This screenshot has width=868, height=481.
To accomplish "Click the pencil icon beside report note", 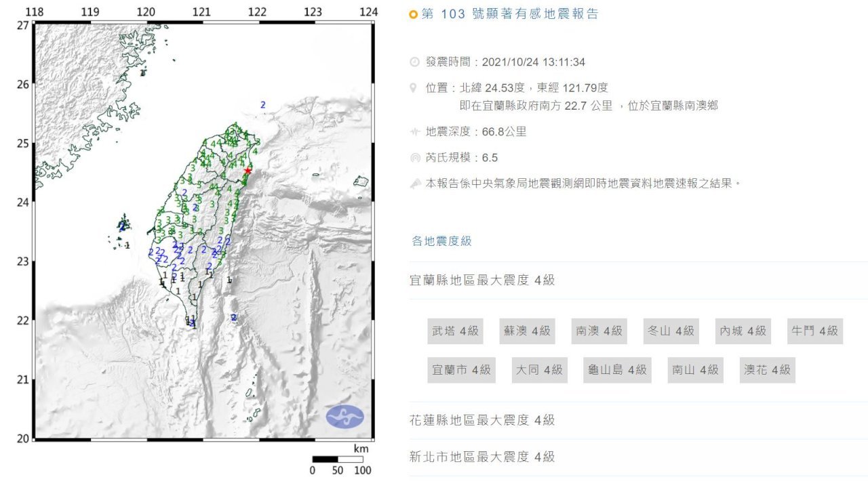I will [x=414, y=184].
